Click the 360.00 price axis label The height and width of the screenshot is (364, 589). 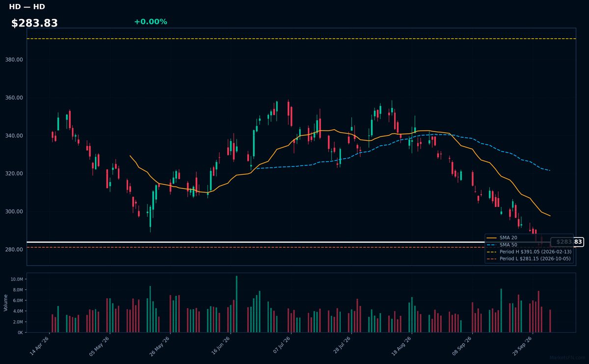pyautogui.click(x=15, y=98)
